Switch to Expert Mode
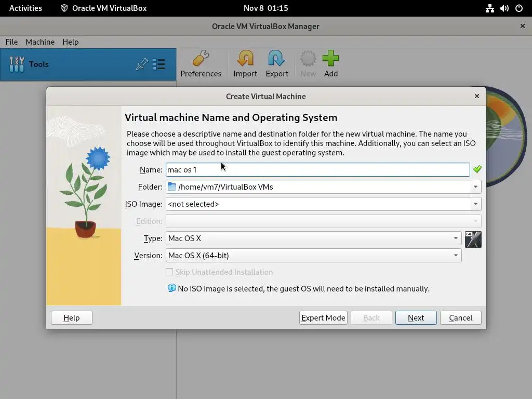 323,317
